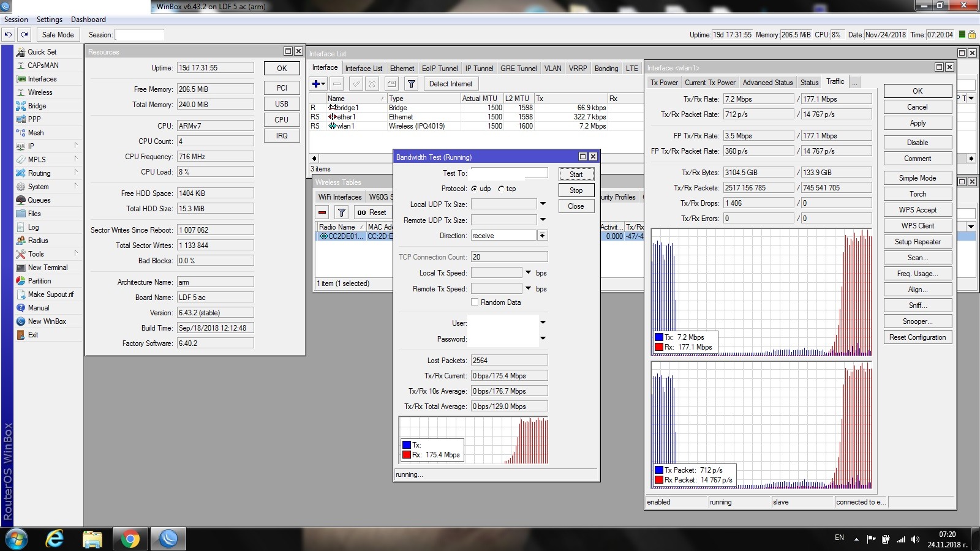
Task: Enable the Random Data checkbox
Action: [x=475, y=302]
